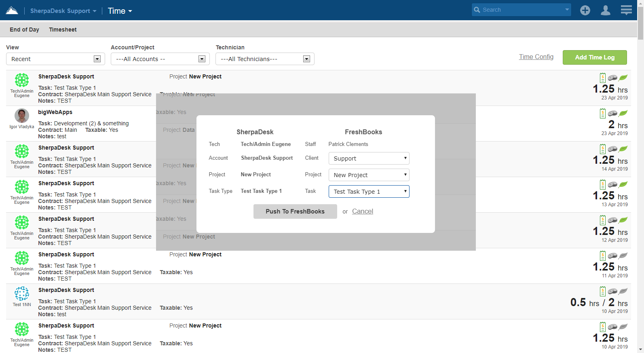
Task: Click receipt invoice icon on 13 Apr 2019 entry
Action: coord(603,185)
